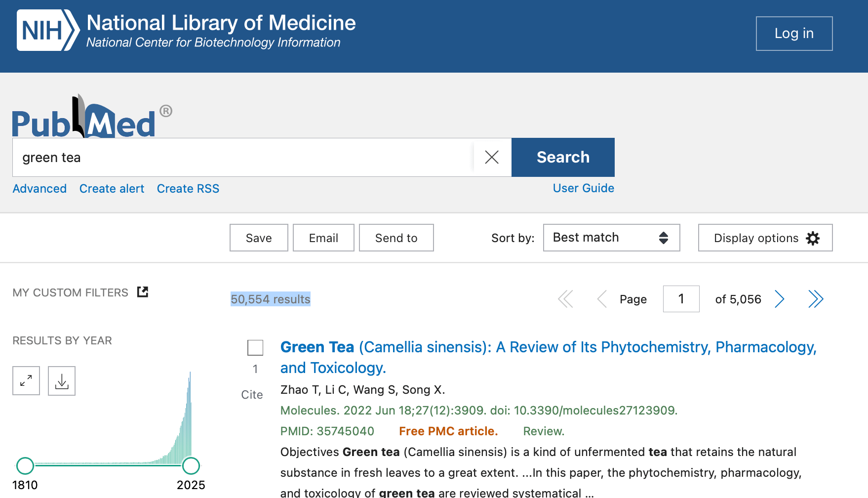Download the results by year data
The image size is (868, 498).
pos(62,381)
